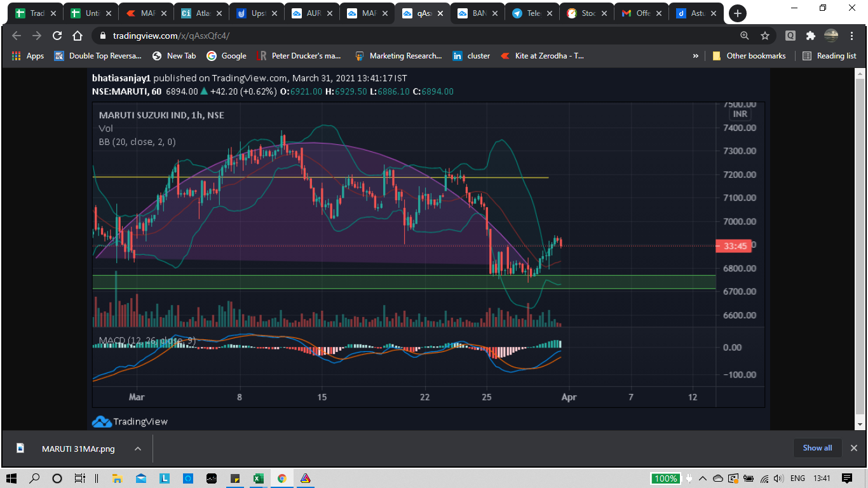The width and height of the screenshot is (868, 488).
Task: Open the page zoom magnifier in address bar
Action: pos(745,36)
